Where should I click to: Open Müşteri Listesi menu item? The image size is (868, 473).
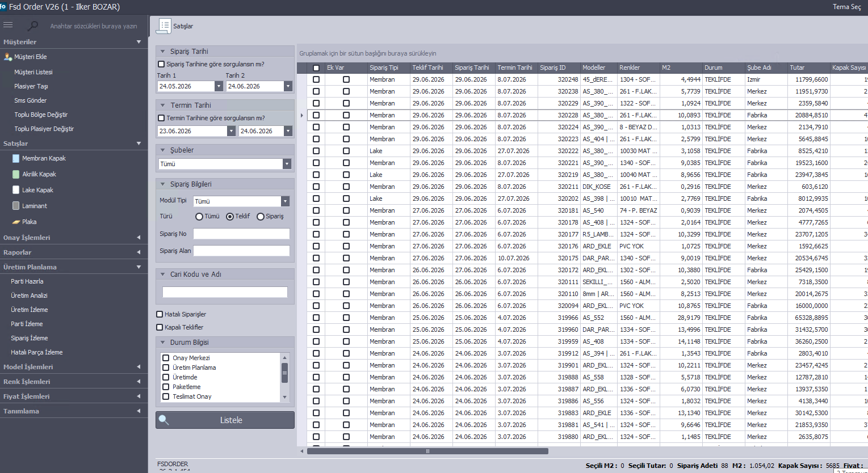(x=33, y=72)
